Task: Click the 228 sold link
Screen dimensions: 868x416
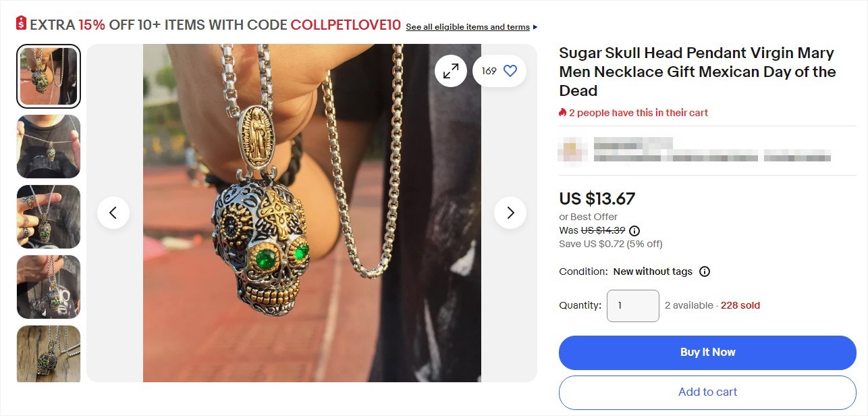Action: 740,305
